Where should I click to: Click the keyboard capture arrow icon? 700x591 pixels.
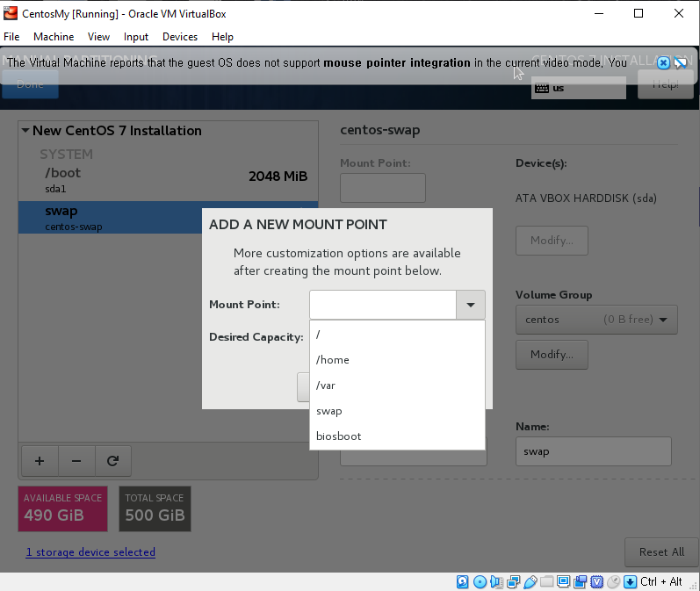pyautogui.click(x=631, y=581)
